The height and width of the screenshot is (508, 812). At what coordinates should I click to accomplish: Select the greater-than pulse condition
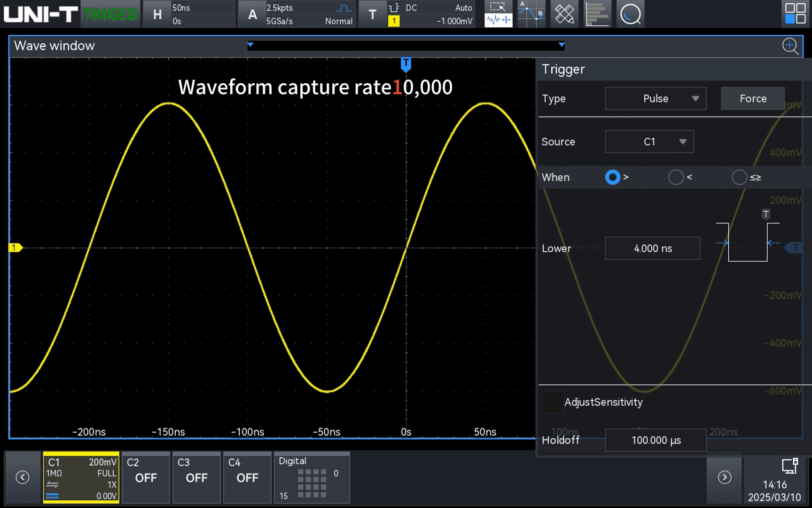pos(612,177)
